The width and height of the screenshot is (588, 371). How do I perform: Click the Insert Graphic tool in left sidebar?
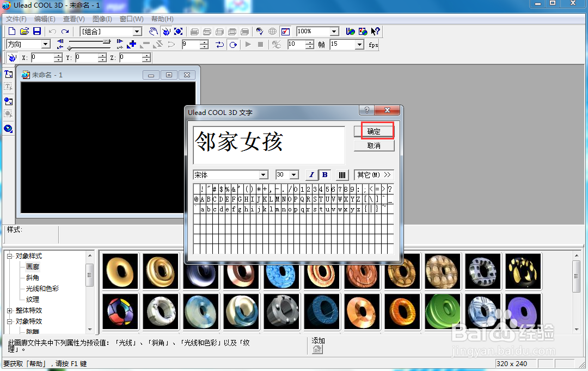tap(8, 101)
